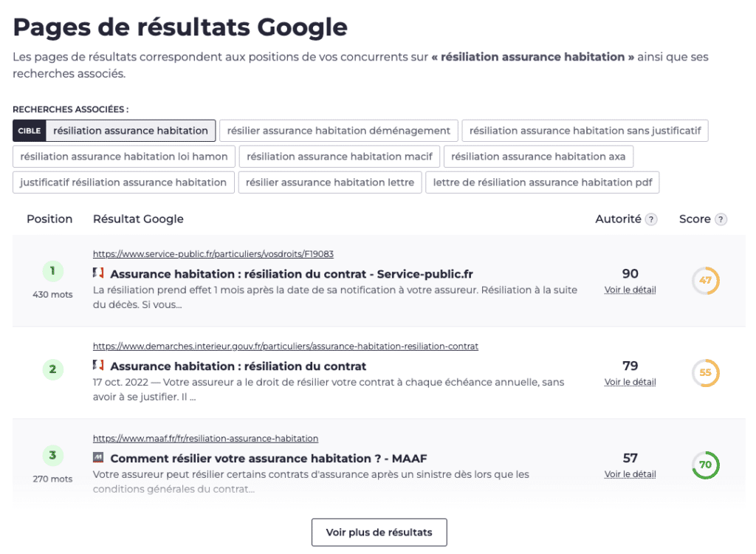Open the Score help question mark
Viewport: 756px width, 554px height.
point(721,219)
